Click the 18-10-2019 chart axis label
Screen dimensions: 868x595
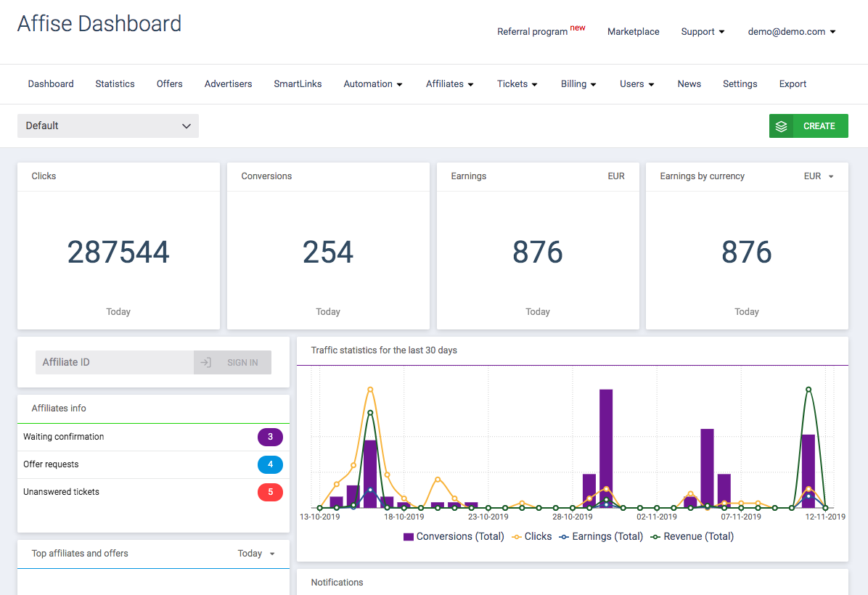404,517
